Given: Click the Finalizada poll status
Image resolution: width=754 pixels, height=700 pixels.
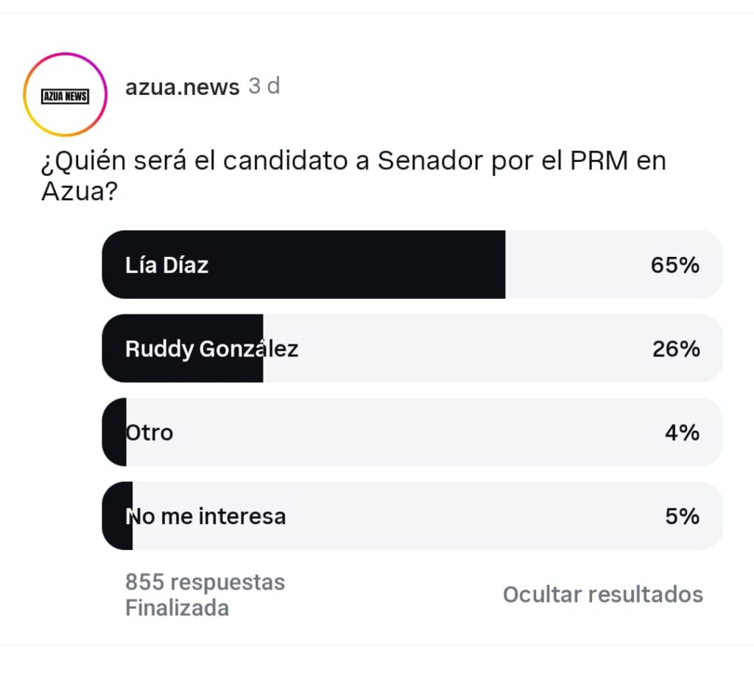Looking at the screenshot, I should [x=177, y=608].
